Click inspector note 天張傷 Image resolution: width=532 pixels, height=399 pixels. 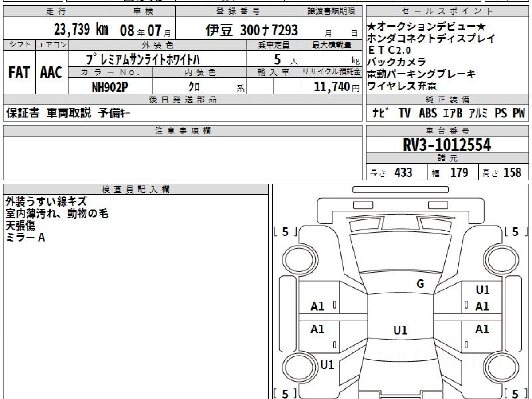pyautogui.click(x=20, y=226)
